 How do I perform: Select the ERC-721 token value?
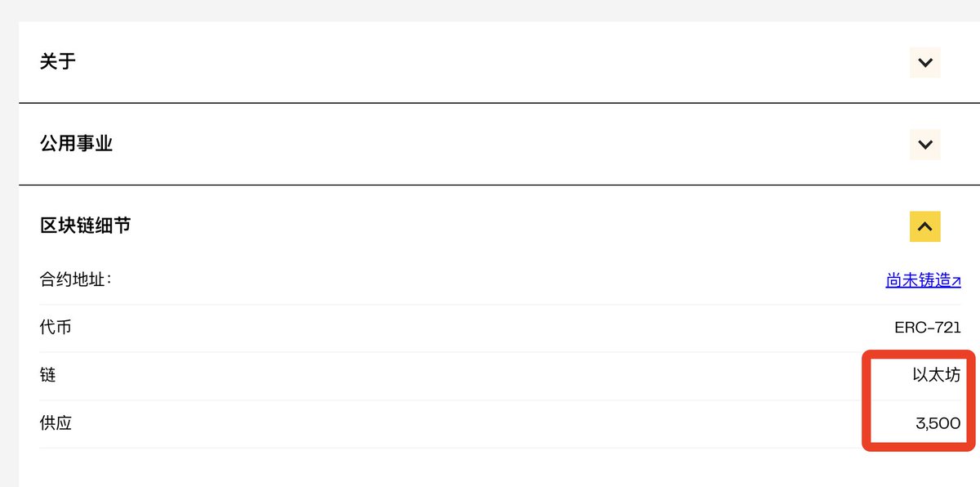928,328
